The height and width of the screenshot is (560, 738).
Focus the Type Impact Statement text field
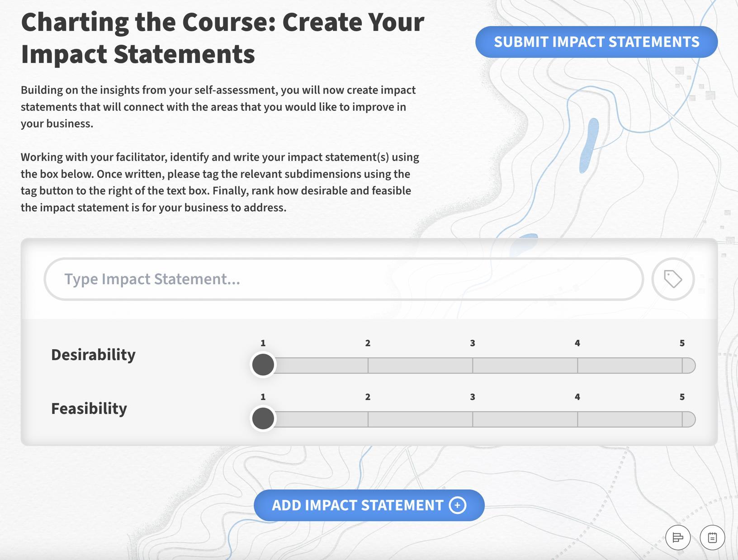pyautogui.click(x=344, y=279)
